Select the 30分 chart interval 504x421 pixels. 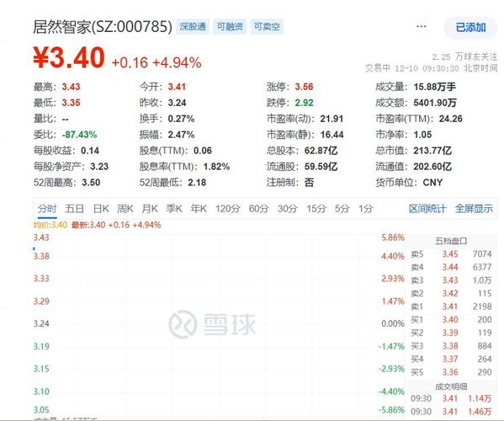click(288, 209)
